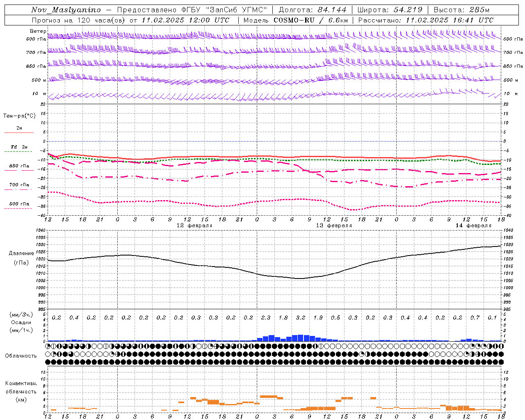The image size is (525, 420).
Task: Click the 0.1 precipitation value
Action: tap(492, 318)
